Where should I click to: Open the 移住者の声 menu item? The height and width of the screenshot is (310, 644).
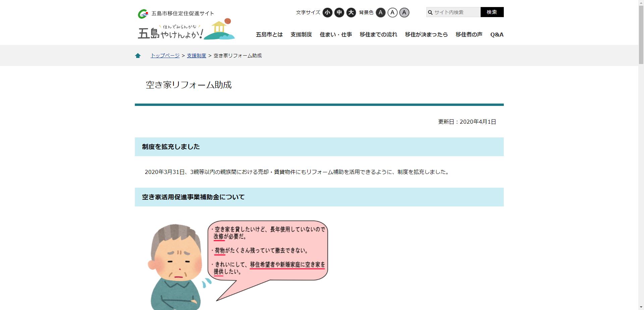468,35
